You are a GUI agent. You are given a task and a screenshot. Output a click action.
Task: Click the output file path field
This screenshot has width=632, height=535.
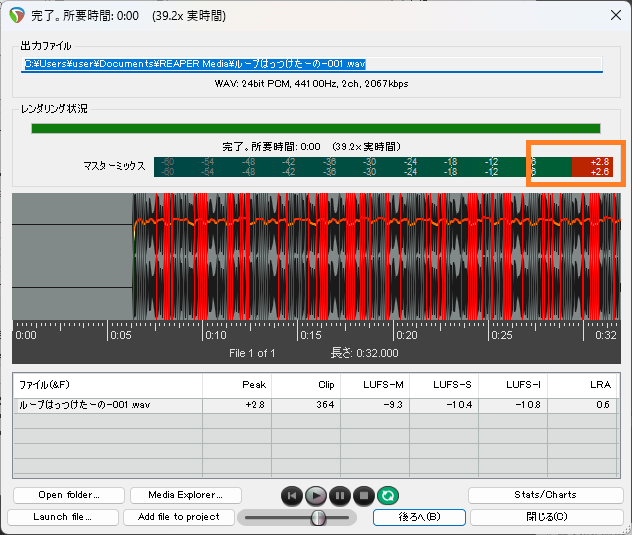click(x=312, y=64)
